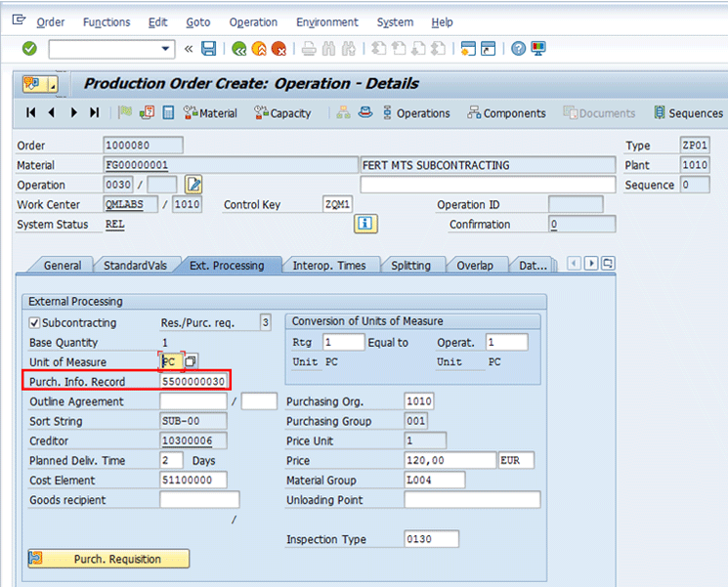Click the green Enter checkmark icon
Image resolution: width=728 pixels, height=587 pixels.
29,49
